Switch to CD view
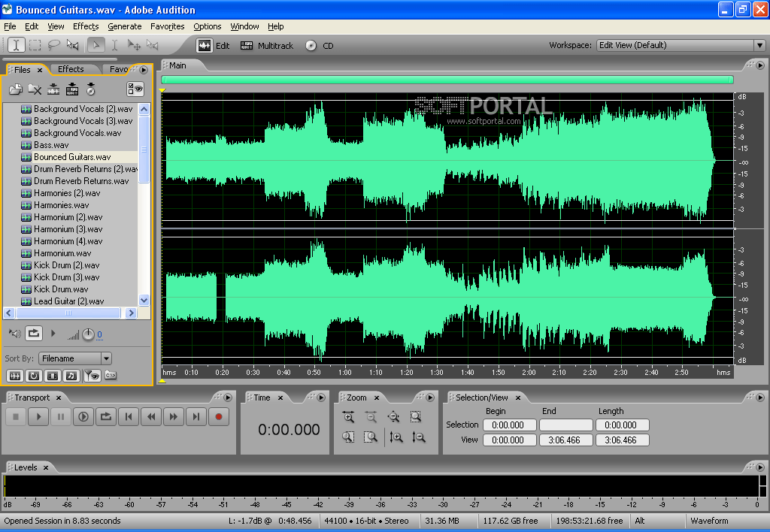The height and width of the screenshot is (532, 770). (319, 46)
